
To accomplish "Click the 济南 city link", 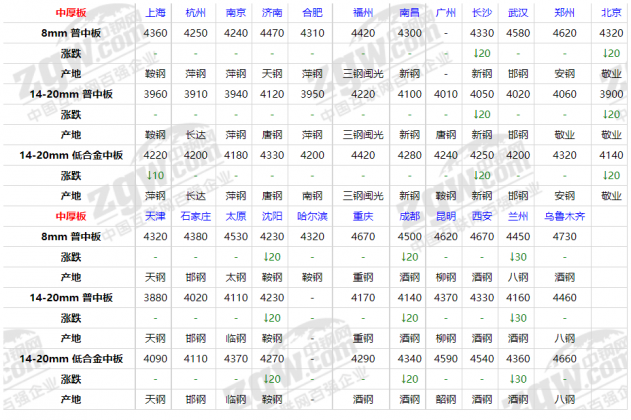I will [272, 15].
